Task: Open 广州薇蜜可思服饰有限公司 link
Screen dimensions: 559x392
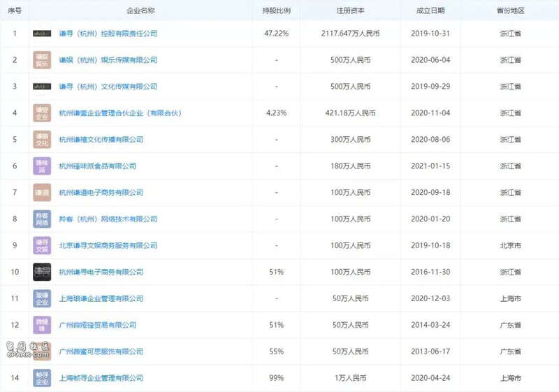Action: point(101,351)
